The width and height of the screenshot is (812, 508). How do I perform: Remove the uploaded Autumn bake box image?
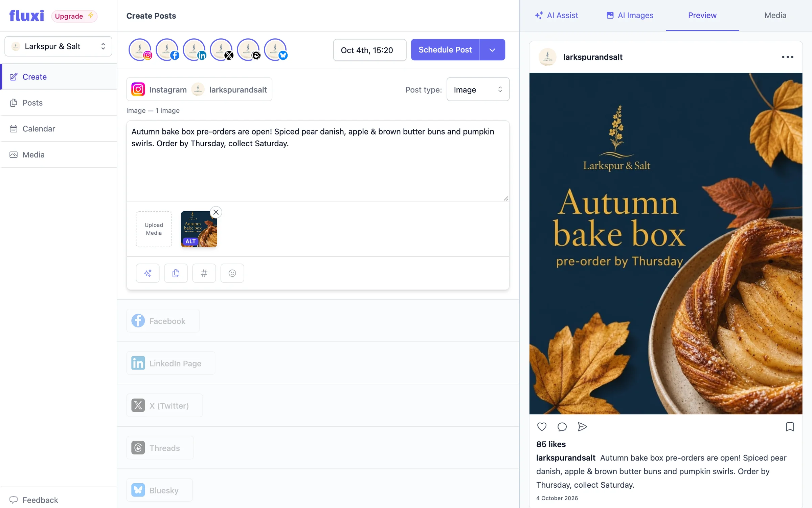(216, 212)
